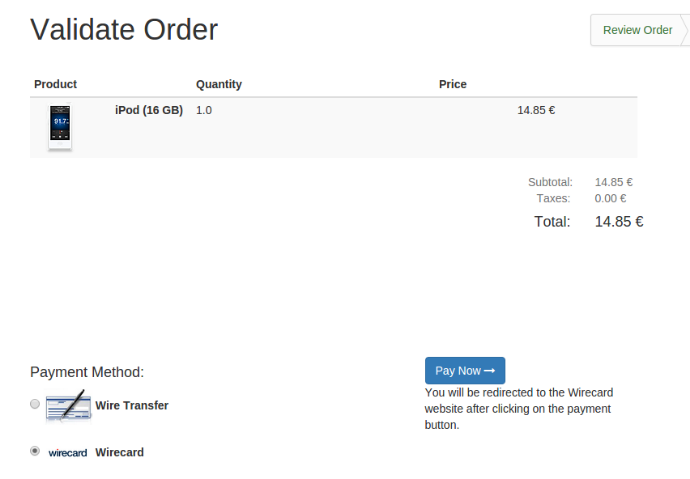Select the Wirecard radio button
Image resolution: width=690 pixels, height=479 pixels.
(x=35, y=451)
